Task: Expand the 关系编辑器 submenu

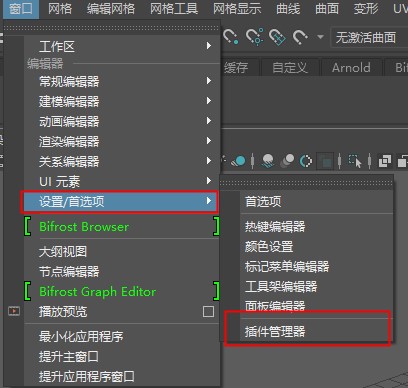Action: click(x=122, y=161)
